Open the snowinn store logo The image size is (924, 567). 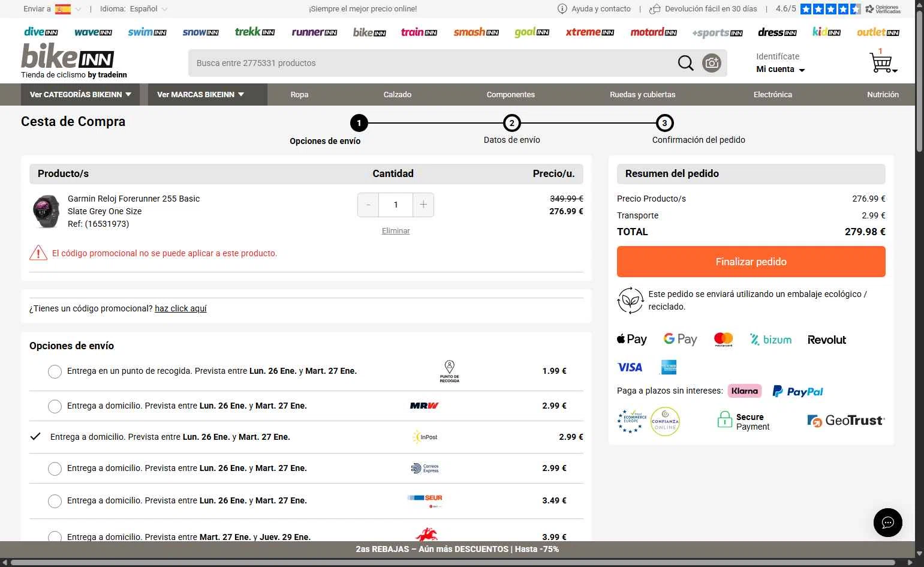[x=200, y=32]
